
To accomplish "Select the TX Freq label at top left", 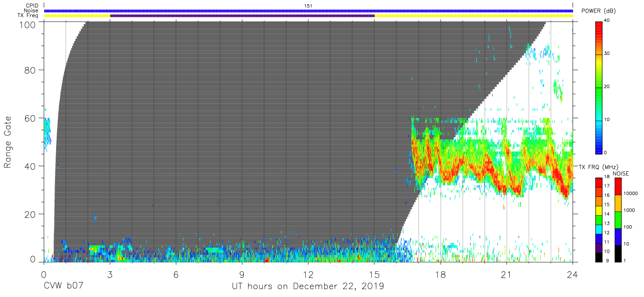I will 29,16.
